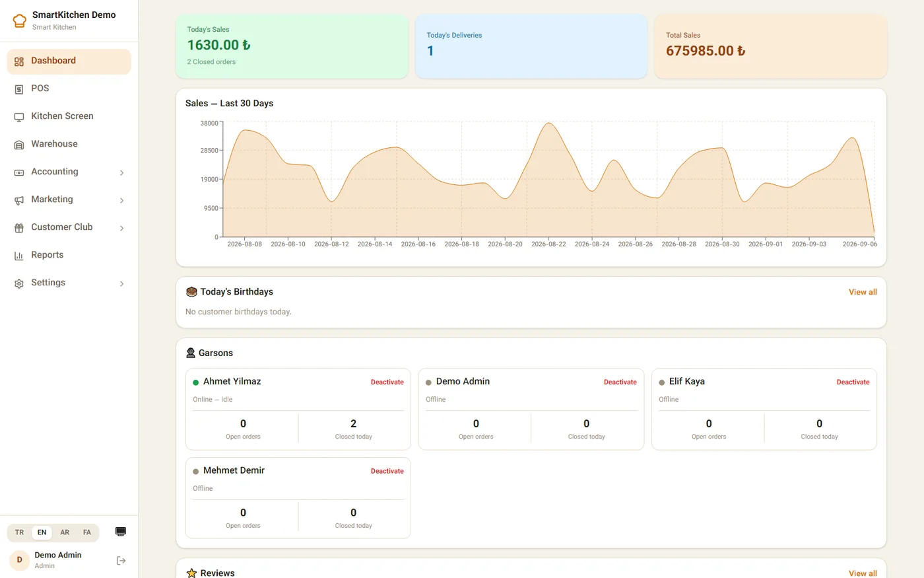924x578 pixels.
Task: Expand the Settings submenu chevron
Action: [121, 283]
